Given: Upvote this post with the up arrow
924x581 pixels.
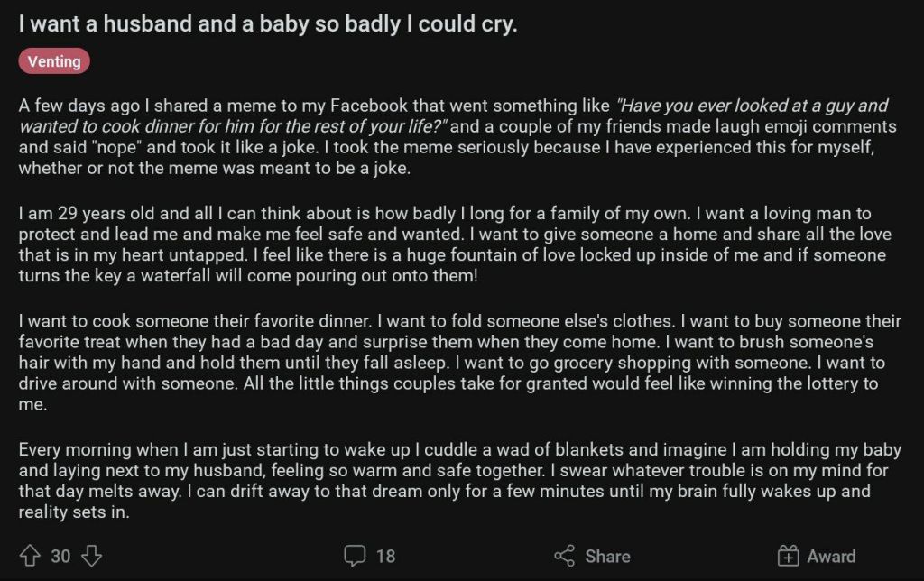Looking at the screenshot, I should click(x=30, y=556).
